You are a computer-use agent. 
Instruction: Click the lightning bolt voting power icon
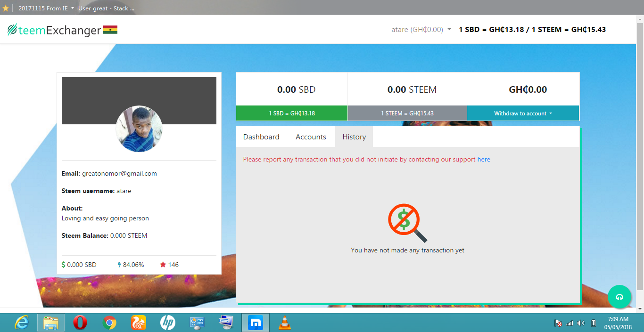point(119,265)
